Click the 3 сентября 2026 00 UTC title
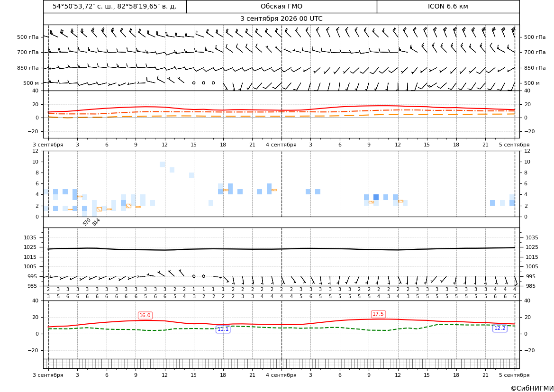 [281, 19]
